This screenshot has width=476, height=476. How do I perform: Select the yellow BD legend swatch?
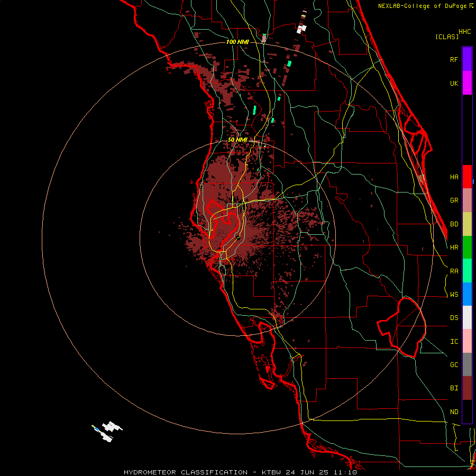(467, 224)
